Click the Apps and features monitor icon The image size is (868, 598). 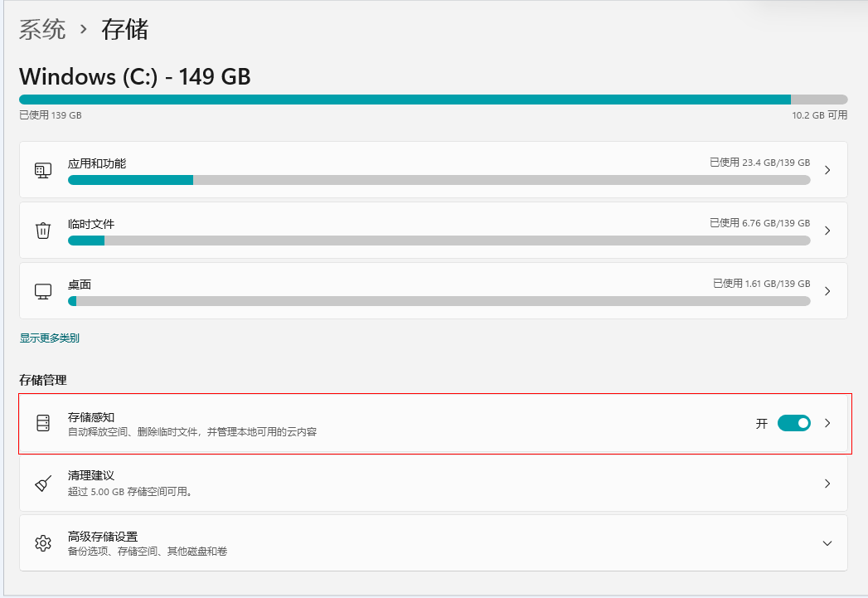43,170
